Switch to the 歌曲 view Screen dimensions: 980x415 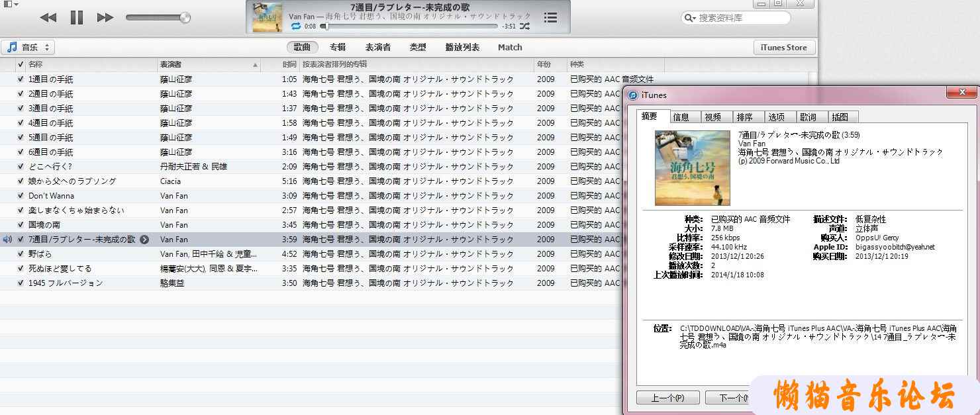pyautogui.click(x=303, y=47)
